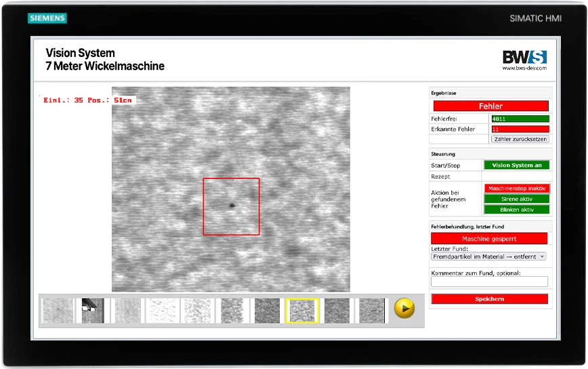Click the 'Ergebnisse' section header
Image resolution: width=588 pixels, height=369 pixels.
444,93
